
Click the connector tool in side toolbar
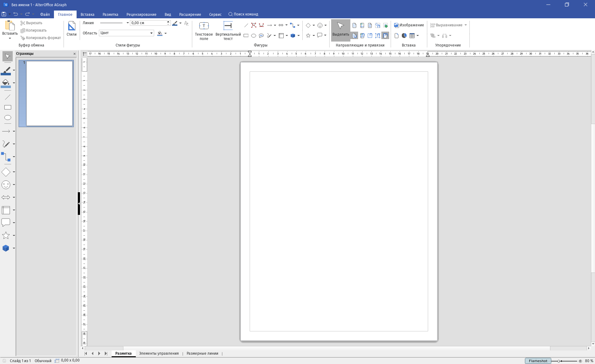6,157
